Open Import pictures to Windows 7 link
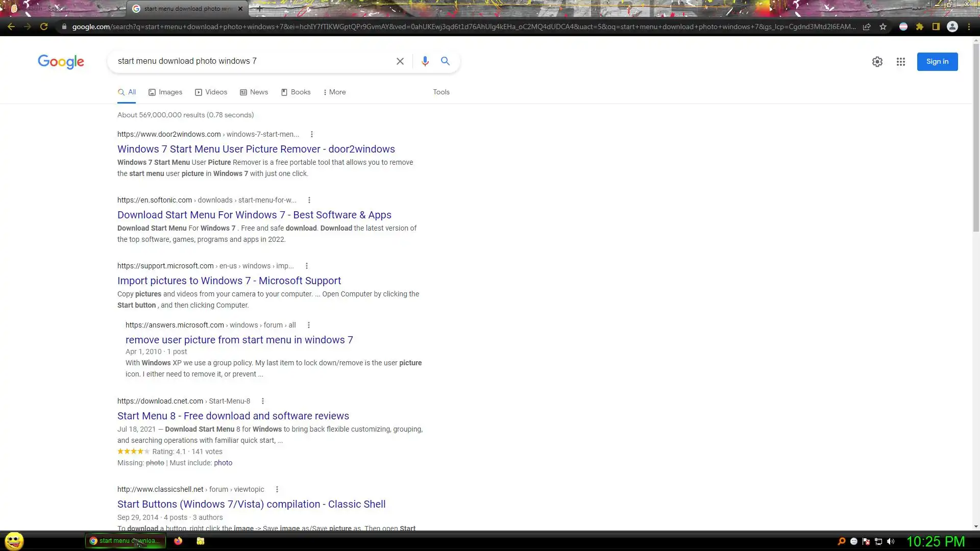The width and height of the screenshot is (980, 551). coord(229,281)
